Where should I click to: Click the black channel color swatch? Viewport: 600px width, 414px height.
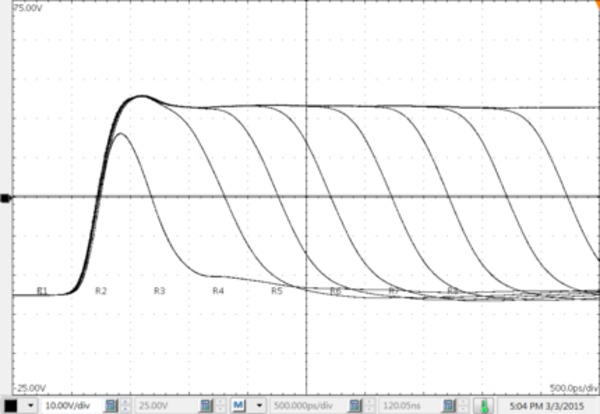click(11, 405)
